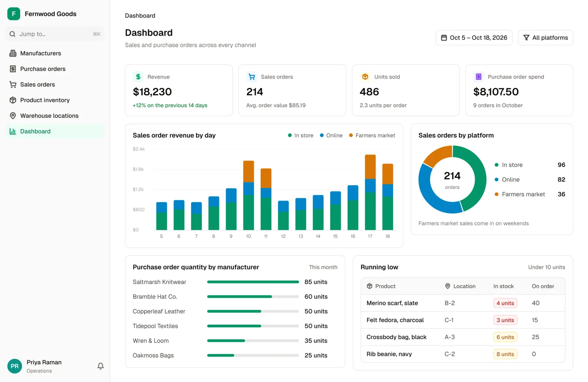Open the Oct 5 – Oct 18, 2026 date picker
This screenshot has height=382, width=588.
[x=474, y=38]
